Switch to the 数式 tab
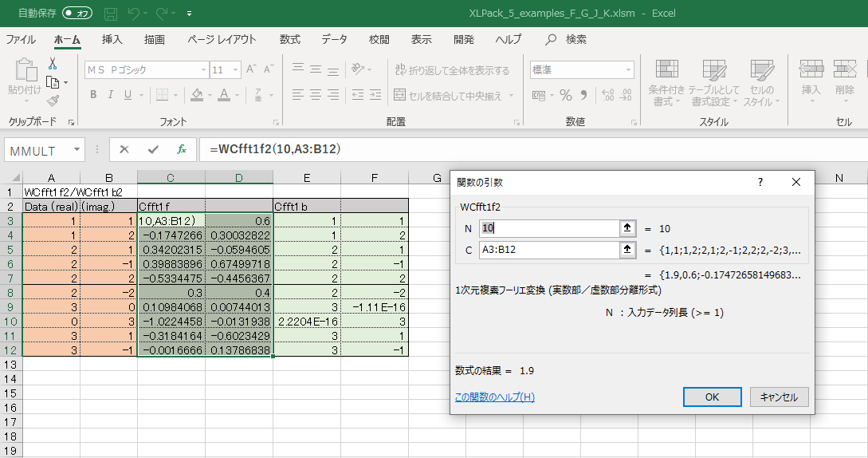Viewport: 868px width, 458px height. pyautogui.click(x=289, y=39)
